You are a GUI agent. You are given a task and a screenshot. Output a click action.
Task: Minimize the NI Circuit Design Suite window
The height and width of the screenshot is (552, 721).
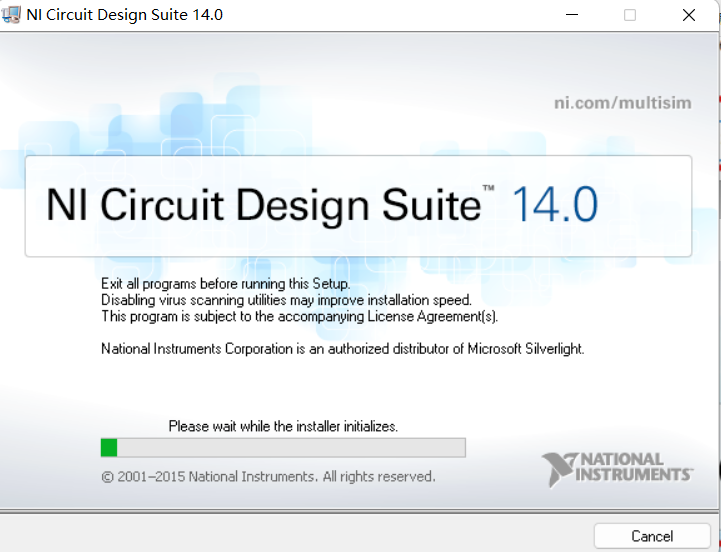tap(572, 15)
